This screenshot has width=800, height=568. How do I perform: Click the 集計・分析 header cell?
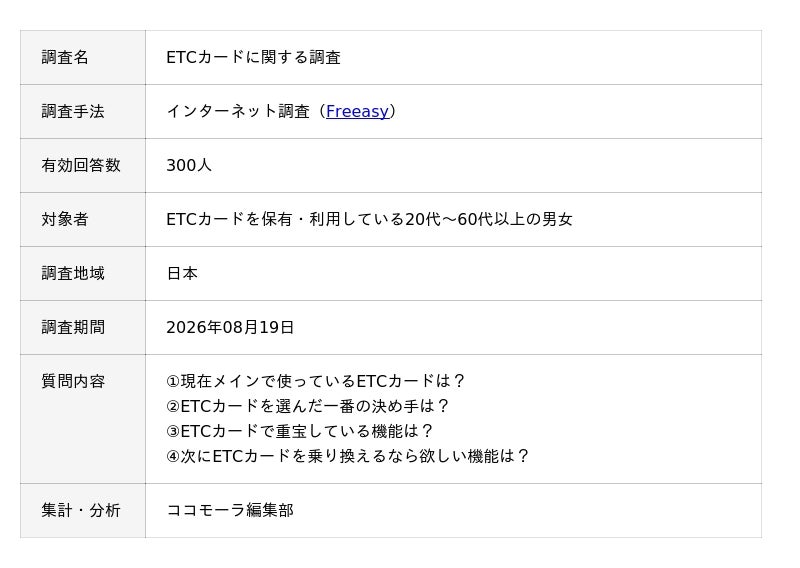point(83,510)
